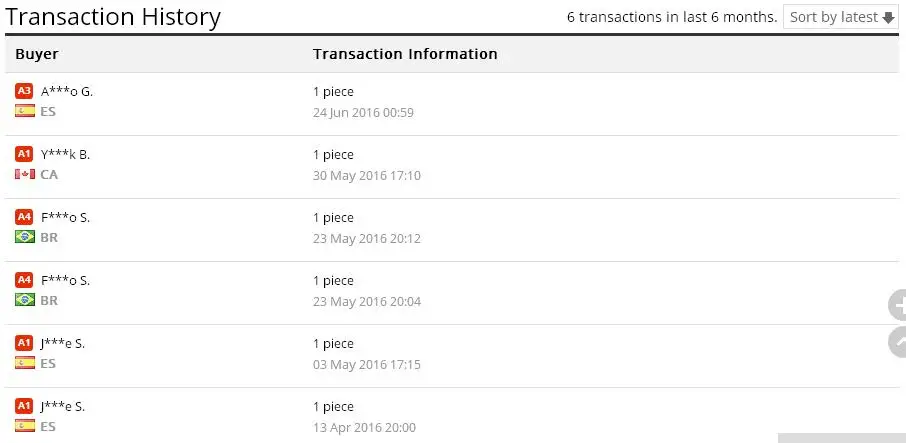Click the Canada flag icon
The image size is (906, 443).
pyautogui.click(x=25, y=174)
